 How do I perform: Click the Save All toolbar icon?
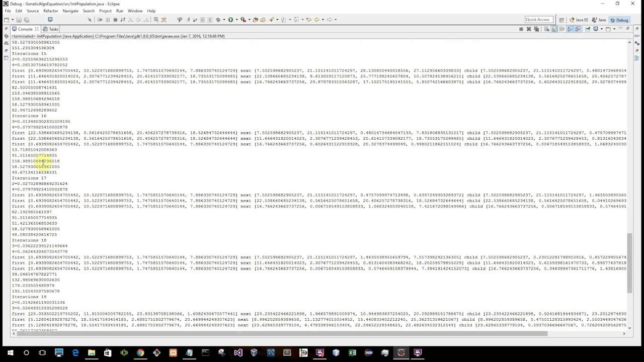pos(27,20)
